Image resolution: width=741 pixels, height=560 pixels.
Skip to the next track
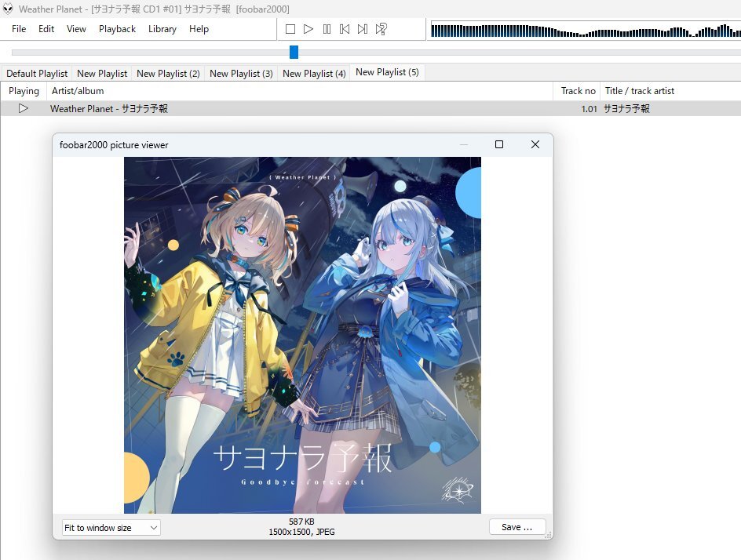(363, 29)
